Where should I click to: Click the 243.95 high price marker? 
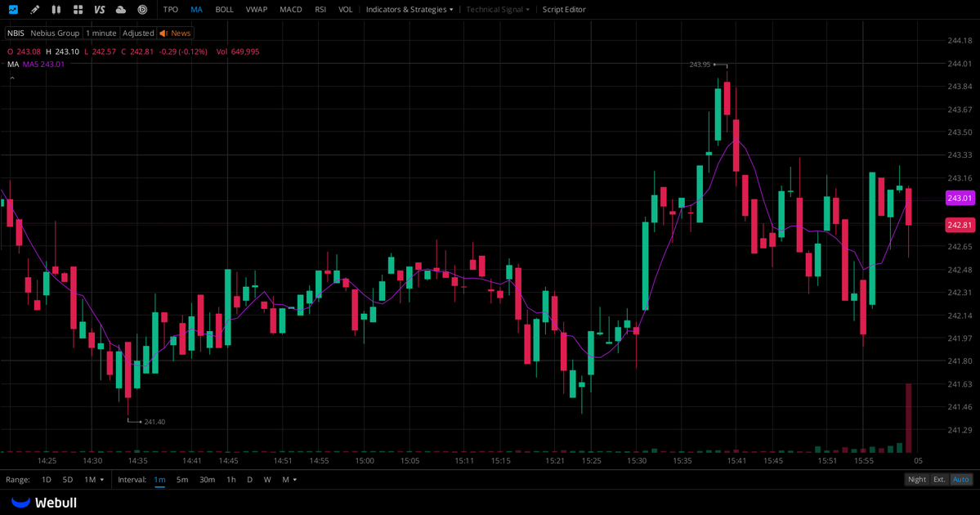(x=700, y=65)
